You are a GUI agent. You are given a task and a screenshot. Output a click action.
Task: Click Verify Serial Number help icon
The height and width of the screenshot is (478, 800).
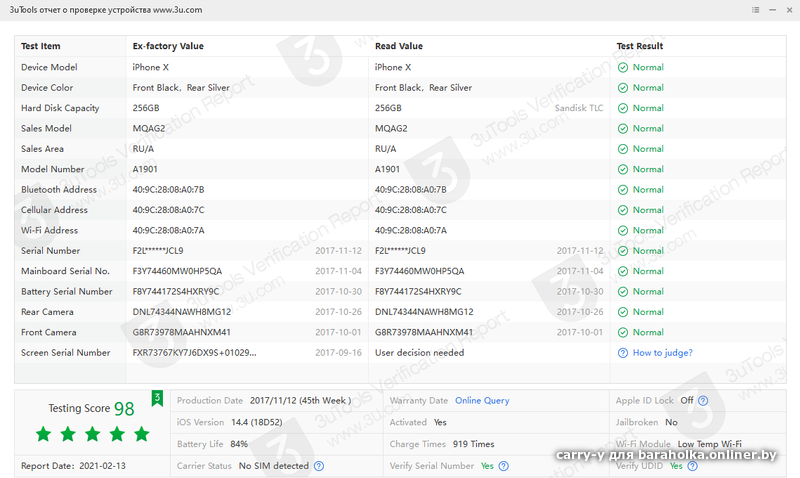click(x=504, y=466)
